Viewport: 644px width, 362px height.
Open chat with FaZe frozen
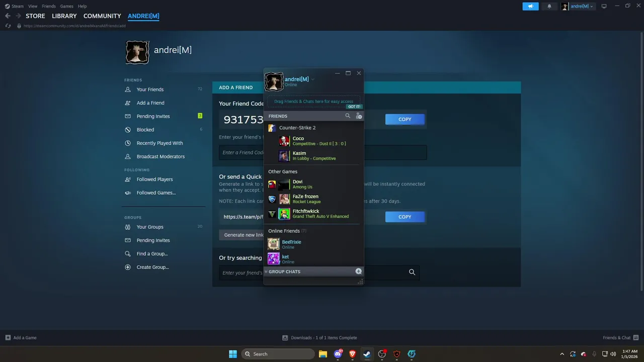click(320, 199)
